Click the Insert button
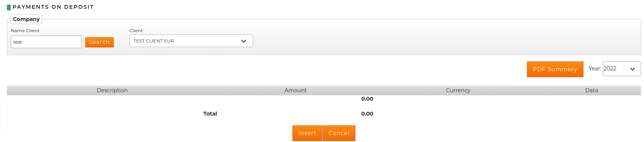Screen dimensions: 644x142 point(307,133)
